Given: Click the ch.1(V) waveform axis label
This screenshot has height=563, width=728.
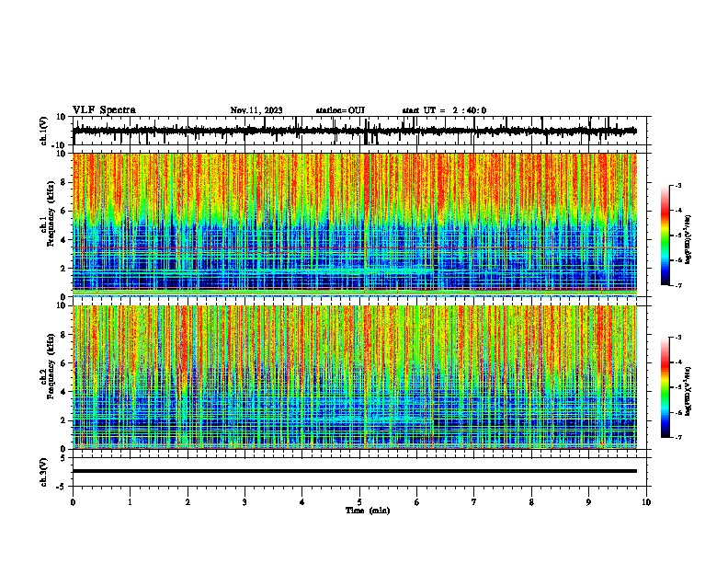Looking at the screenshot, I should 44,131.
